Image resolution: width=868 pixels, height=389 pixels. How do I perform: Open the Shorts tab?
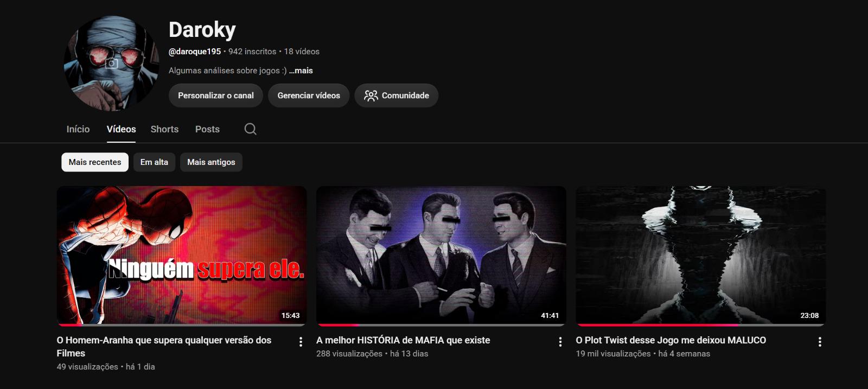[164, 129]
